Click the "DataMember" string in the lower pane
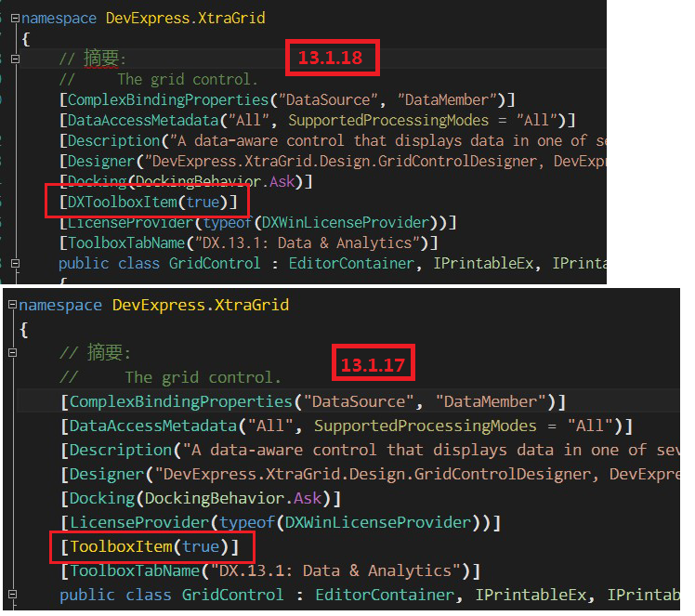Viewport: 695px width, 616px height. pos(491,401)
